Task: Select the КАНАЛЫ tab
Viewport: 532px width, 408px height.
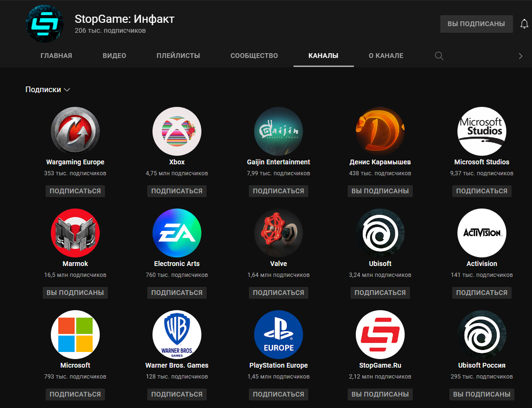Action: [x=323, y=56]
